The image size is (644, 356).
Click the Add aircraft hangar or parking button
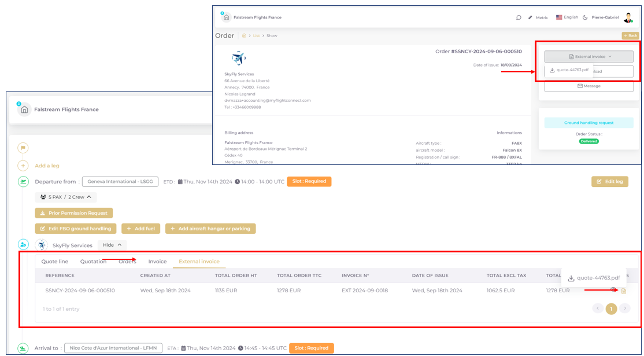[x=210, y=229]
